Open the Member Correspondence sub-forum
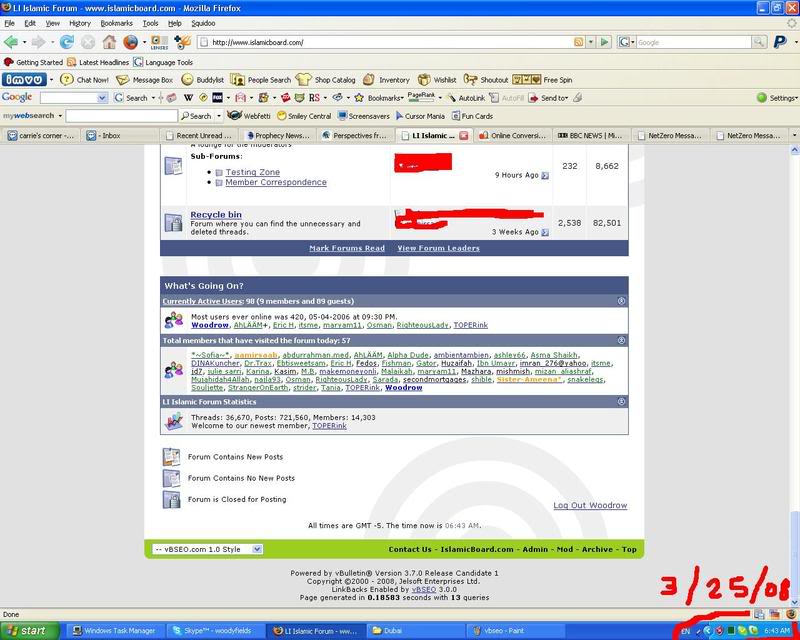 click(x=276, y=182)
